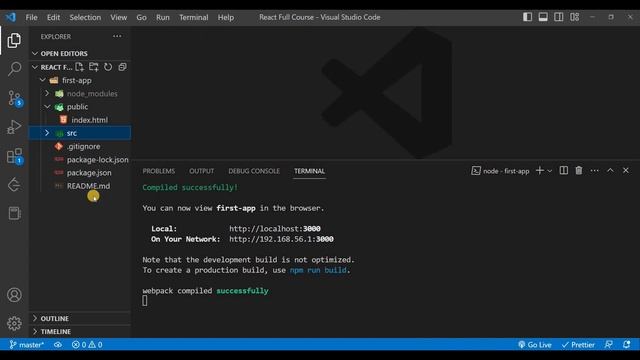Click the eye watch icon in status bar
640x360 pixels.
pyautogui.click(x=58, y=345)
